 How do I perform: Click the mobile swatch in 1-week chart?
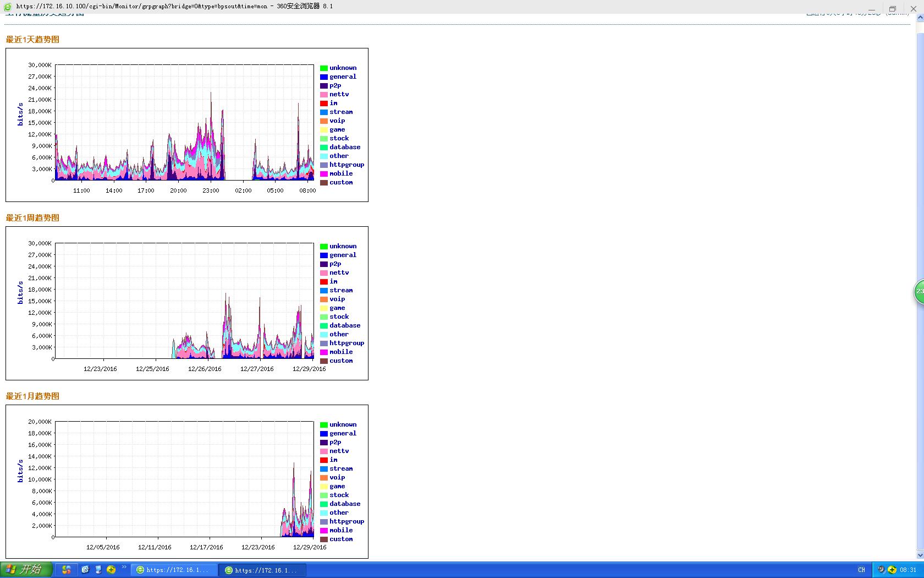click(324, 352)
